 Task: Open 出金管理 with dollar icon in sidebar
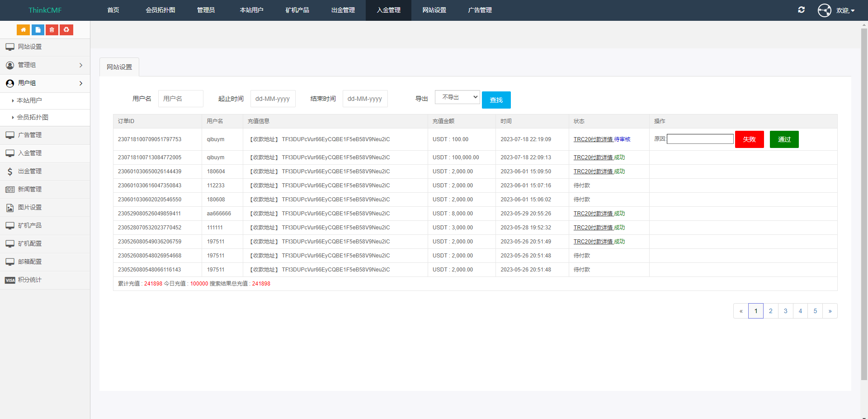30,171
